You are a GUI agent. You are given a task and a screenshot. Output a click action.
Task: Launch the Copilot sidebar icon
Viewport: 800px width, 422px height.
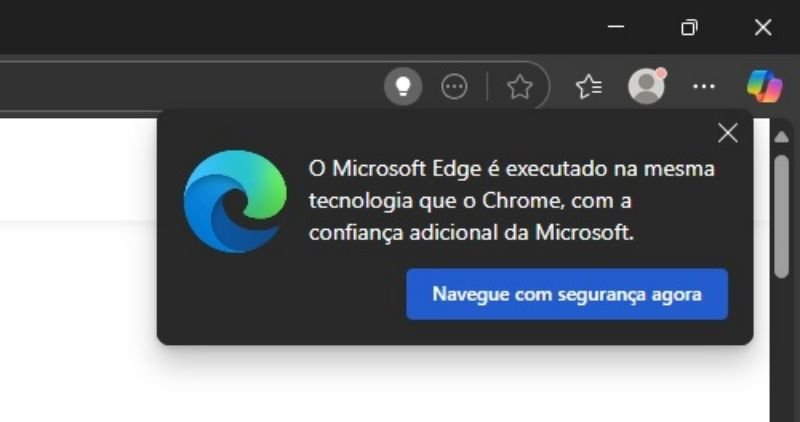point(764,86)
